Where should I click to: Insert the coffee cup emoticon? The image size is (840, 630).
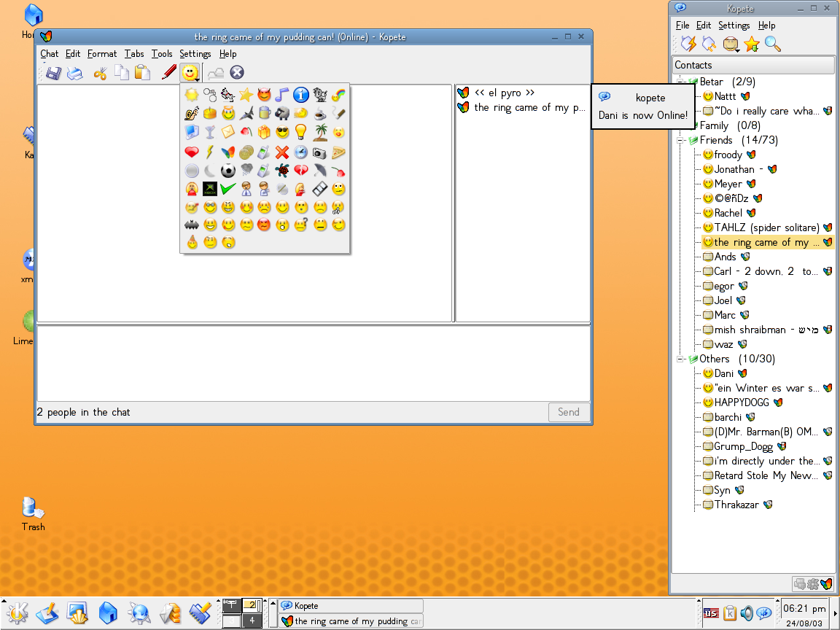(x=320, y=114)
